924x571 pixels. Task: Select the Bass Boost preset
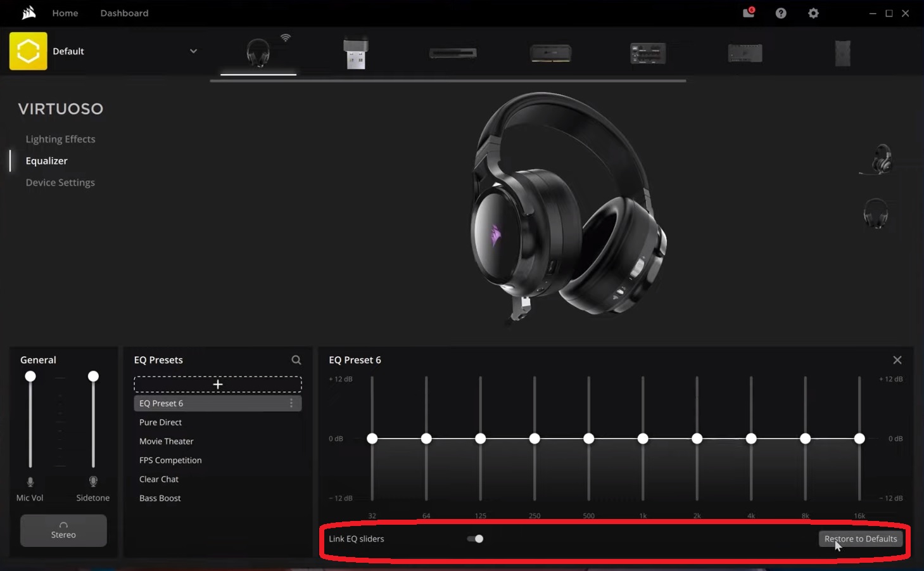(x=160, y=498)
